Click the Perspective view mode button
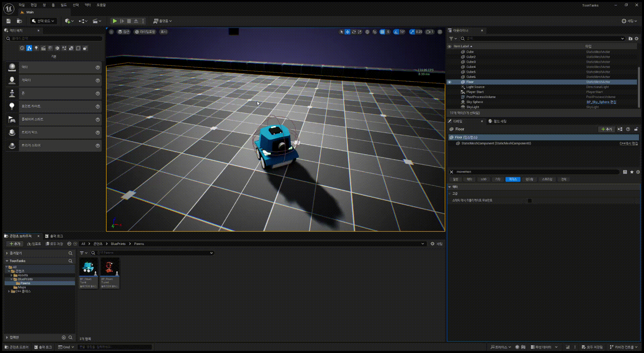This screenshot has height=353, width=644. point(123,32)
